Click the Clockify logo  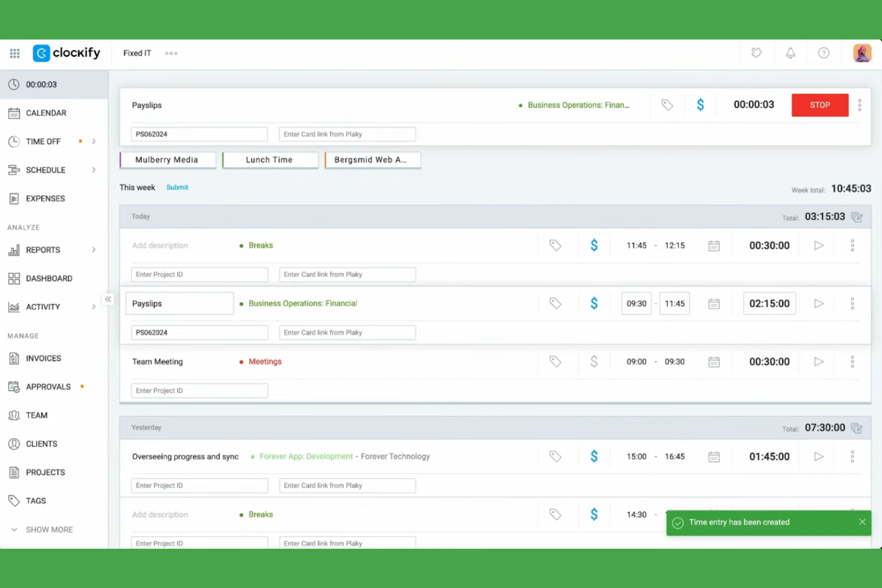(x=66, y=53)
